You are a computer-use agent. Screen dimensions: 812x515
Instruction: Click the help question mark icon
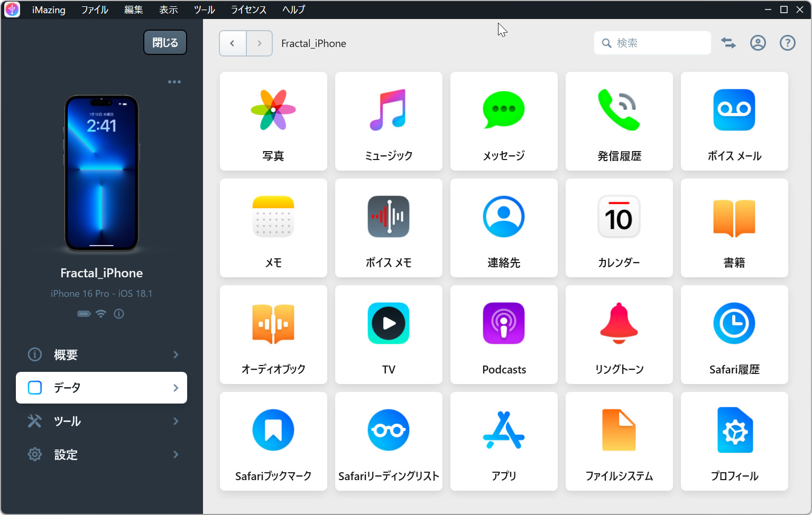click(x=788, y=43)
